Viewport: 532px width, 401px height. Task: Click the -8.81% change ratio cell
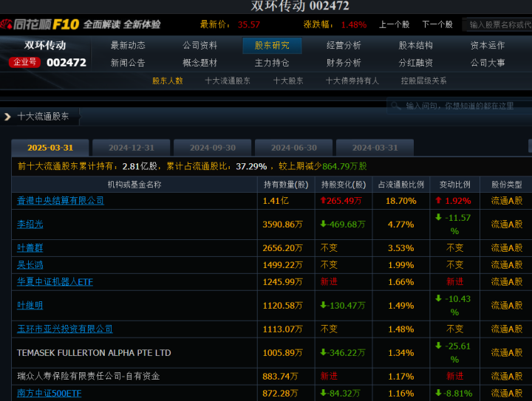pos(454,393)
